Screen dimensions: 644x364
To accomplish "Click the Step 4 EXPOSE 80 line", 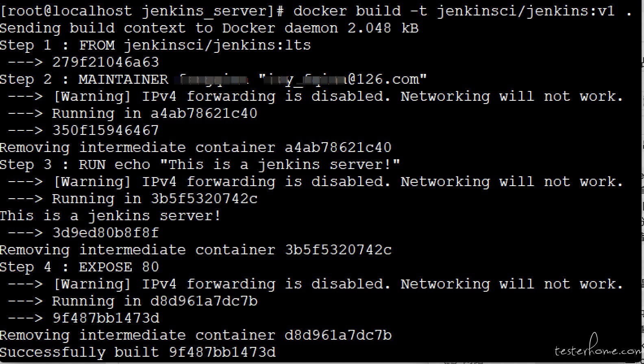I will [79, 267].
